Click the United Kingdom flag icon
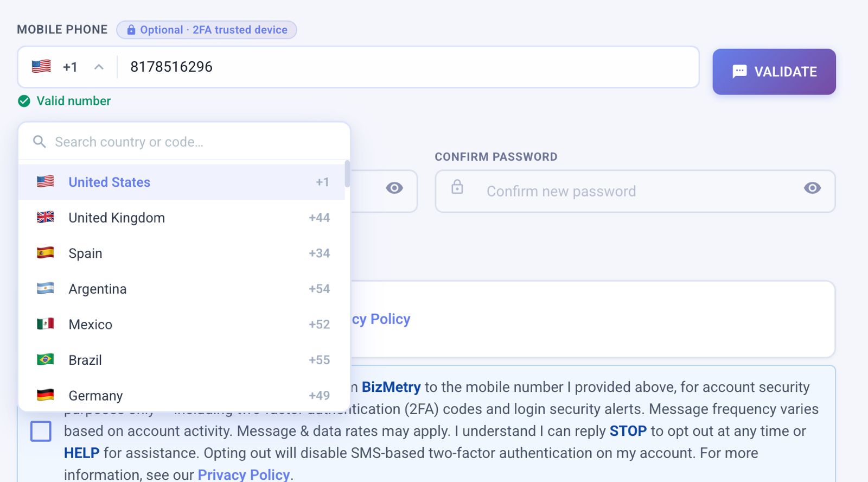 point(46,217)
